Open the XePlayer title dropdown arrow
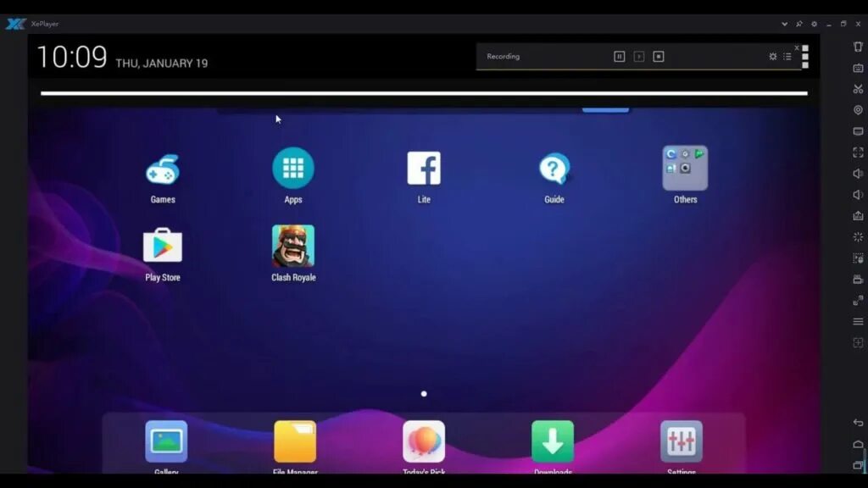Screen dimensions: 868x488 pyautogui.click(x=784, y=24)
